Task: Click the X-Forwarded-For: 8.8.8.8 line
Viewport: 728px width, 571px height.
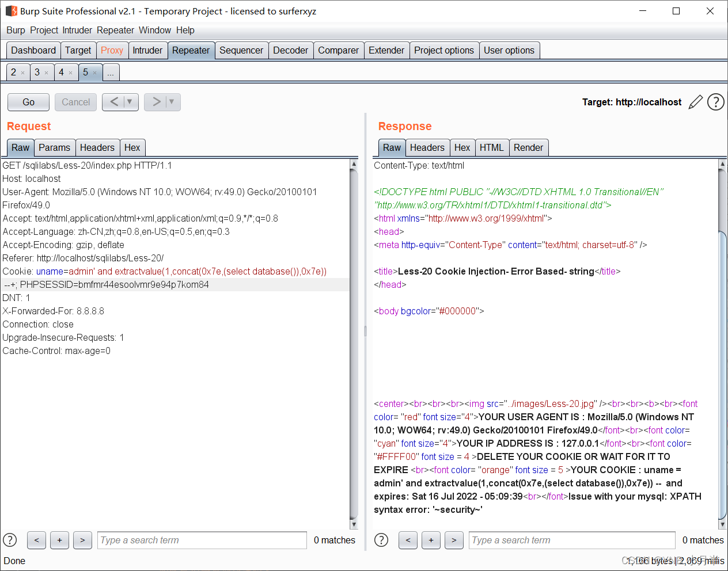Action: (54, 311)
